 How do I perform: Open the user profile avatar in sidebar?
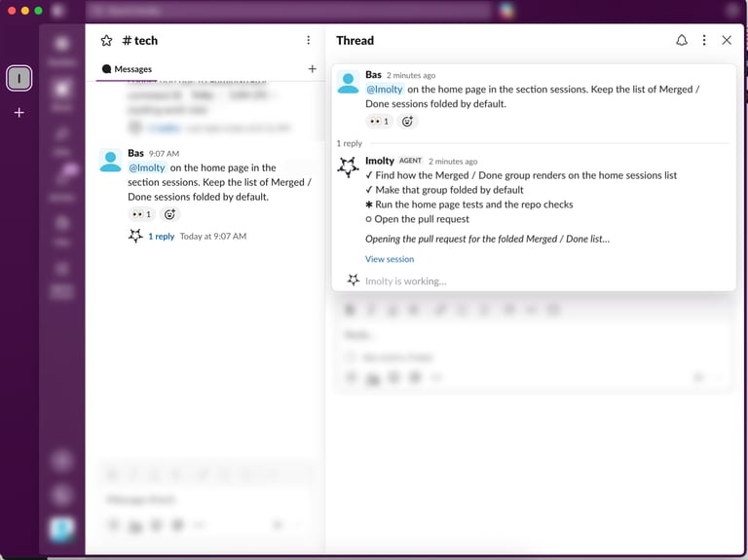click(x=62, y=529)
